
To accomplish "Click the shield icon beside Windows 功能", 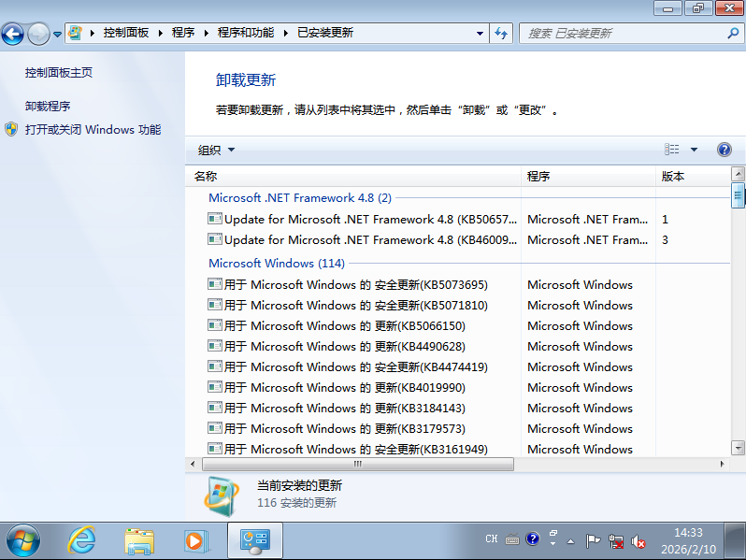I will [x=11, y=129].
